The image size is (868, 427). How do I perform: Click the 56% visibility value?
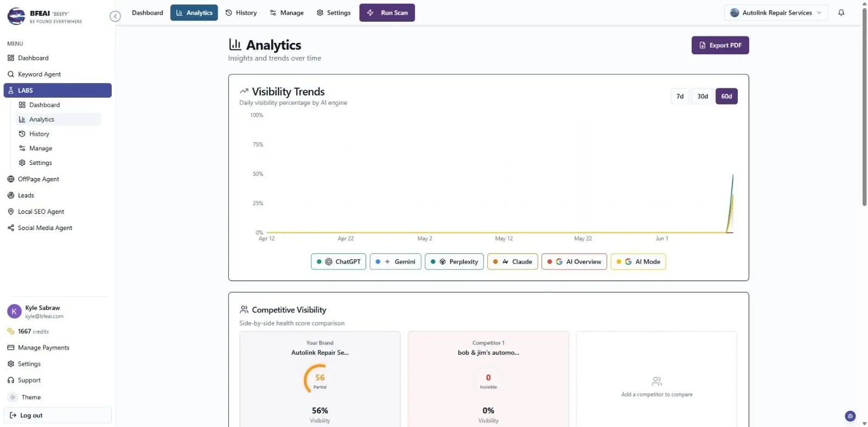click(x=320, y=411)
